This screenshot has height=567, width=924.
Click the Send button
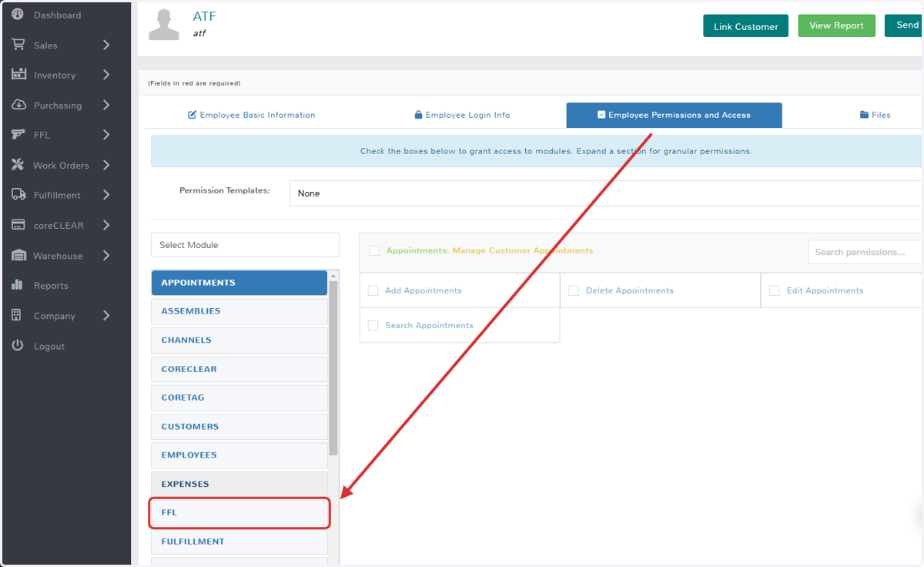coord(904,25)
